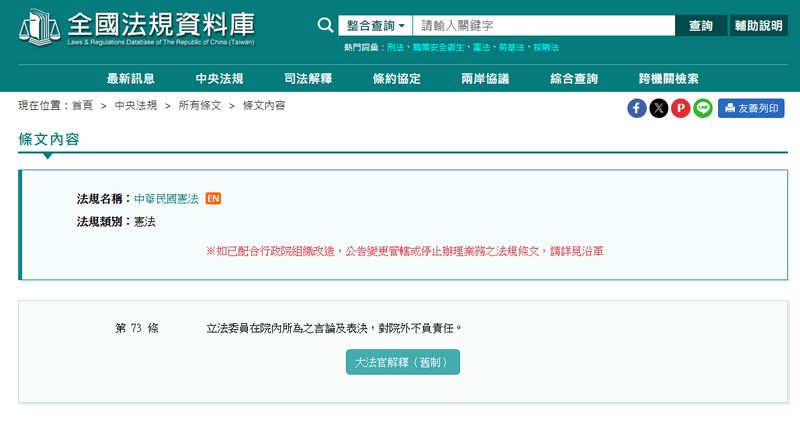Image resolution: width=800 pixels, height=429 pixels.
Task: Click the 第 73 條 article number
Action: [x=137, y=328]
